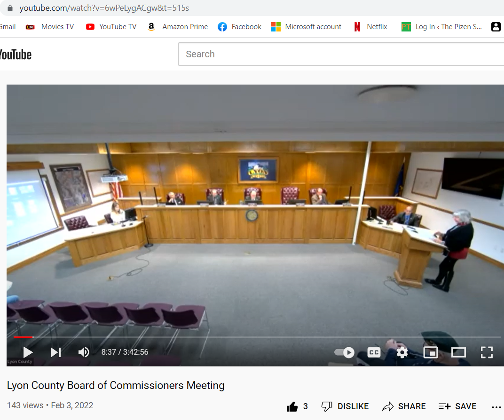Open the Amazon Prime bookmark

point(178,27)
